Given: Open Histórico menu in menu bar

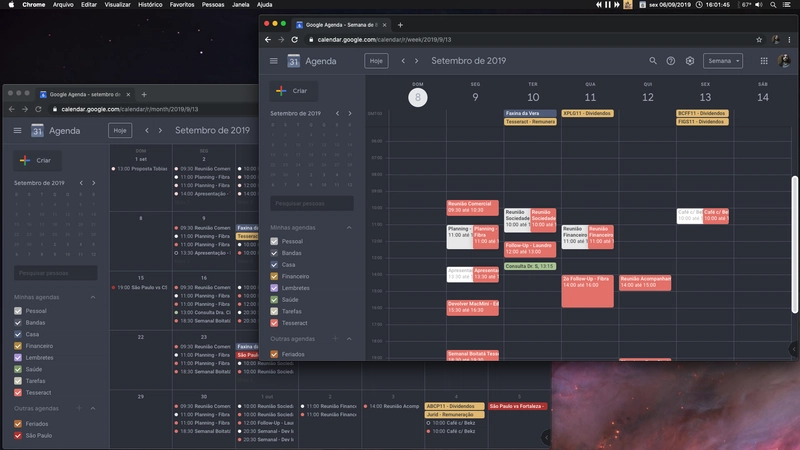Looking at the screenshot, I should click(x=150, y=5).
